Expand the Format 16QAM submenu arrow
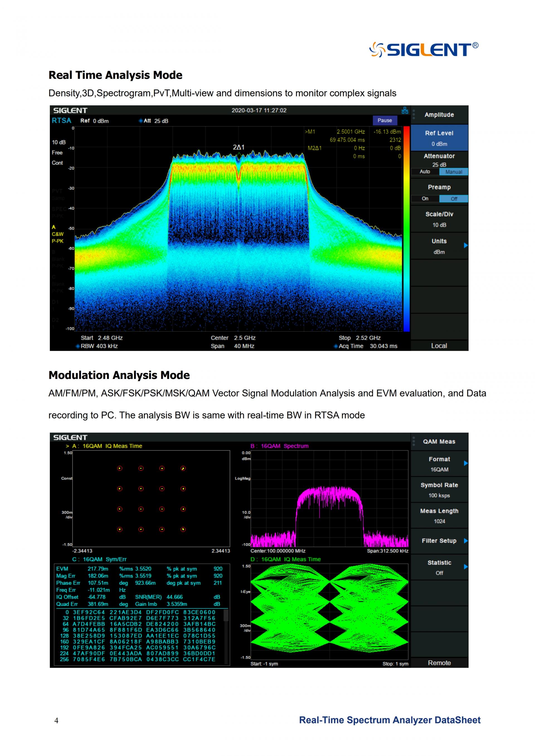Image resolution: width=535 pixels, height=756 pixels. click(x=466, y=463)
